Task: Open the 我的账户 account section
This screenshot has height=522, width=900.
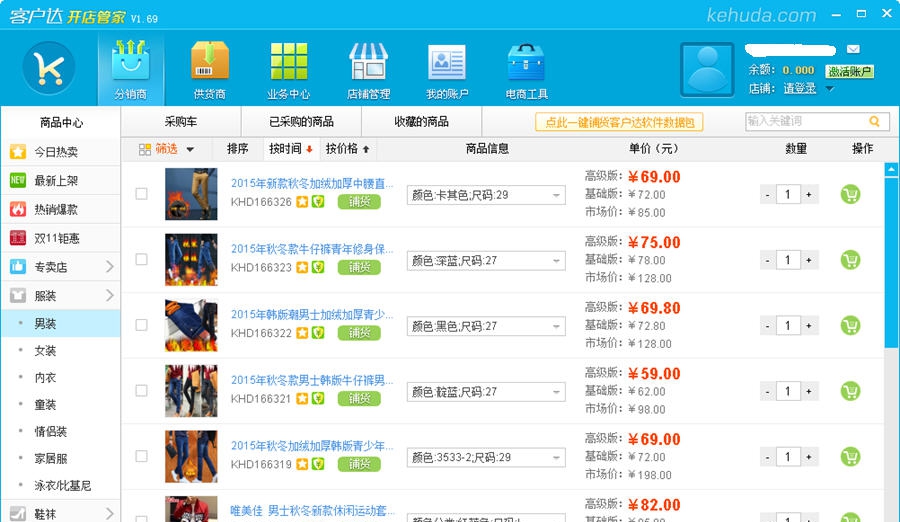Action: tap(447, 69)
